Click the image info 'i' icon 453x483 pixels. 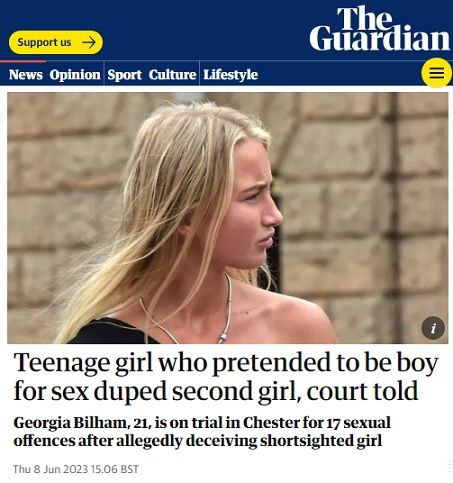click(433, 328)
